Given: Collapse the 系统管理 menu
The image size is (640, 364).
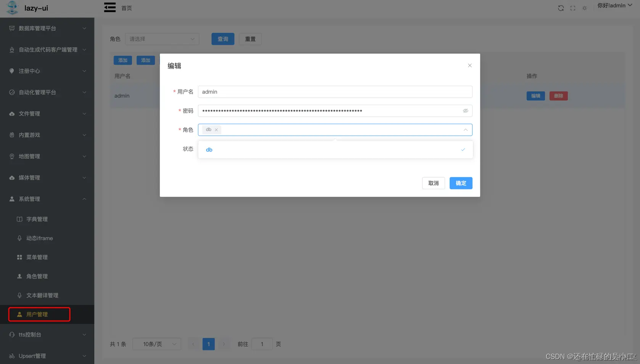Looking at the screenshot, I should tap(47, 199).
